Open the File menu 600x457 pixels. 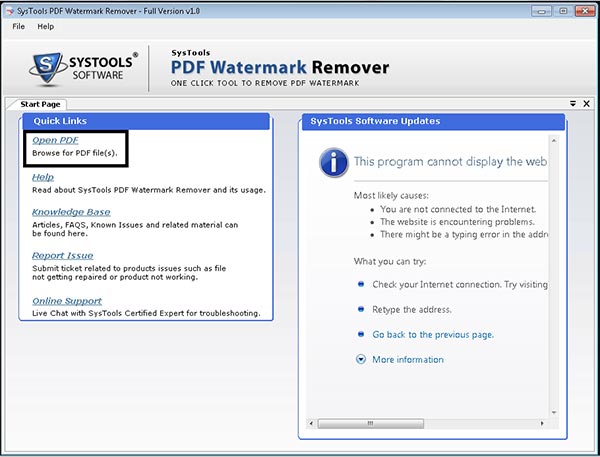pyautogui.click(x=18, y=26)
